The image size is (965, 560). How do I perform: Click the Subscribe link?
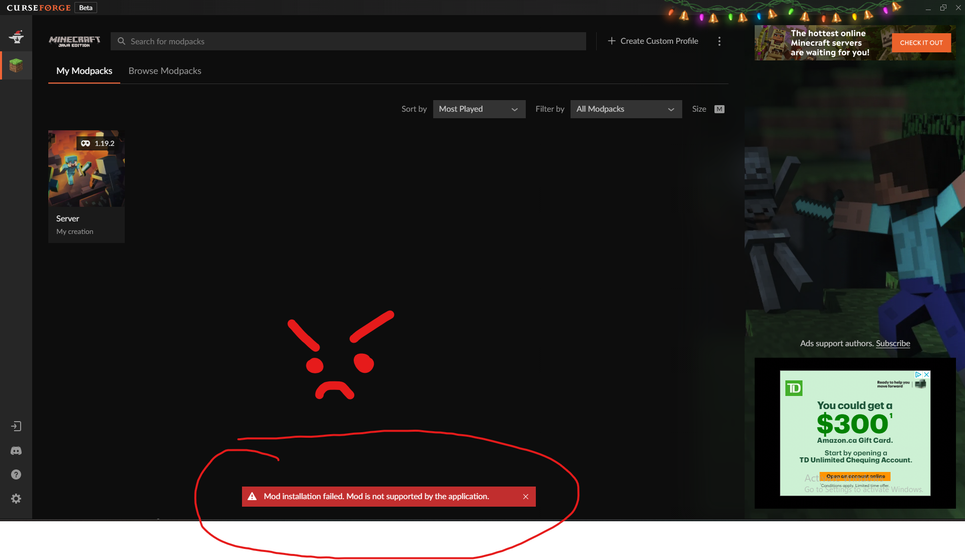[x=893, y=343]
